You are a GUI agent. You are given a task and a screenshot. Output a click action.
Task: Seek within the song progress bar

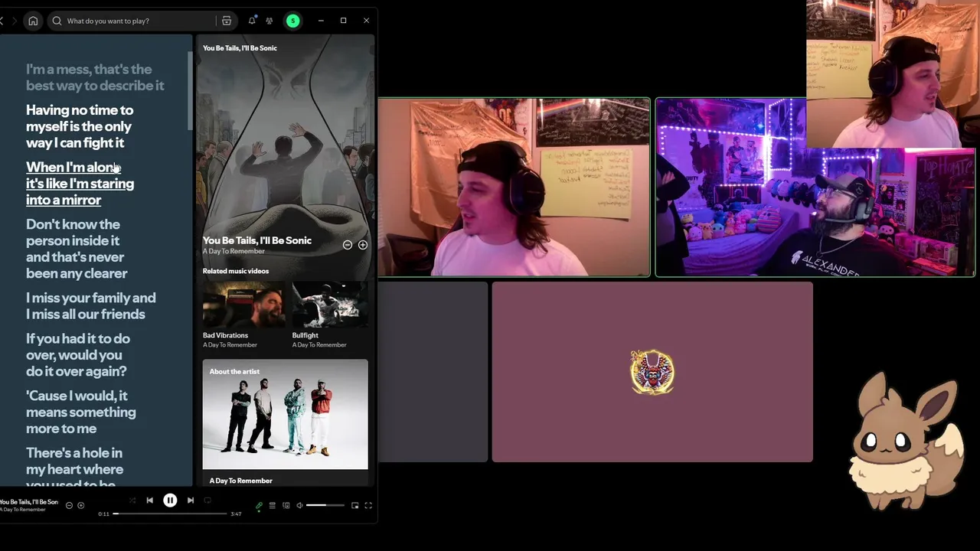170,514
